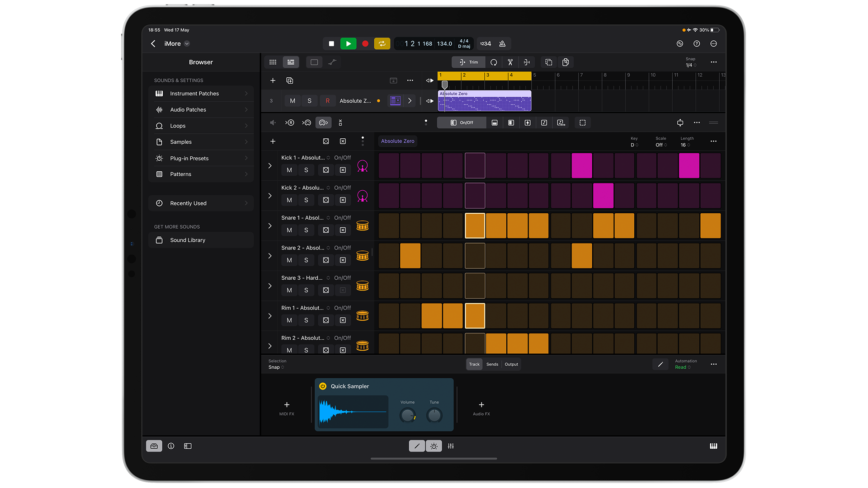Drag the Volume knob in Quick Sampler

408,414
